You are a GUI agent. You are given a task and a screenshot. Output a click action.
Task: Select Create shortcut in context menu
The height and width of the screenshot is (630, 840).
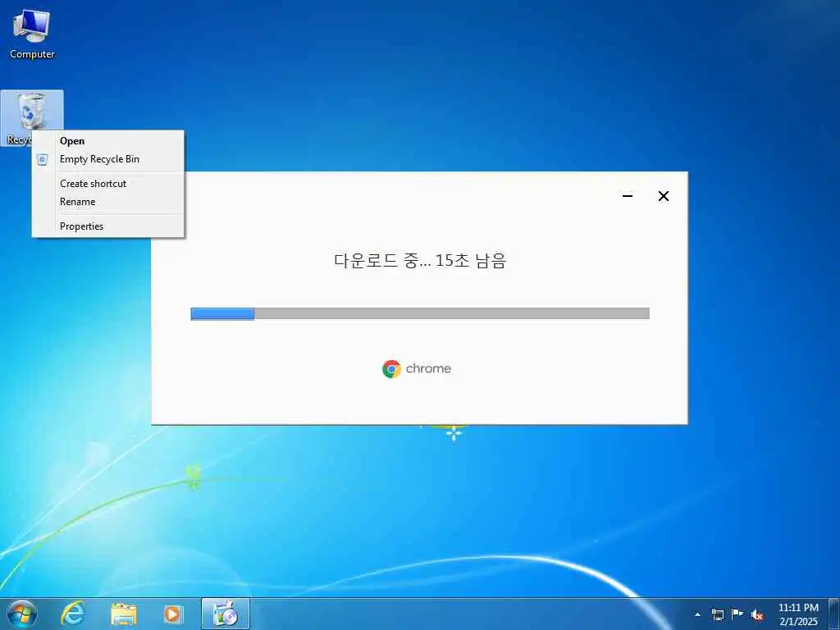pyautogui.click(x=107, y=184)
